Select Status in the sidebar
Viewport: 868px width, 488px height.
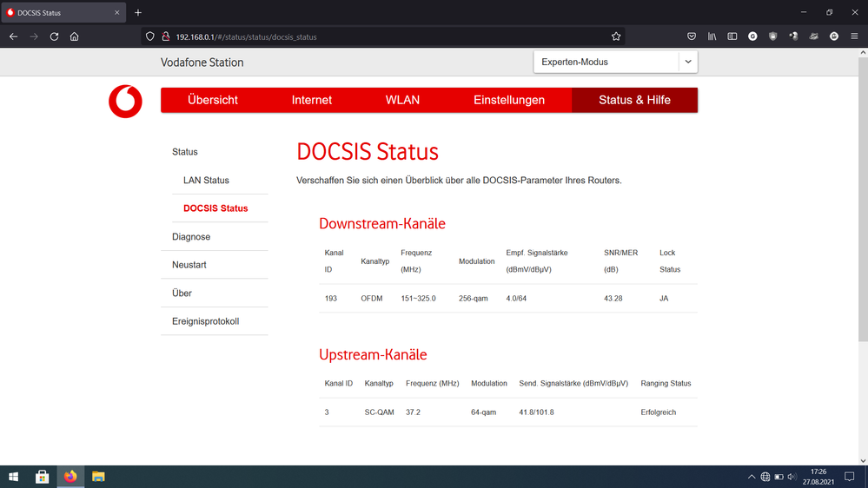pos(185,152)
